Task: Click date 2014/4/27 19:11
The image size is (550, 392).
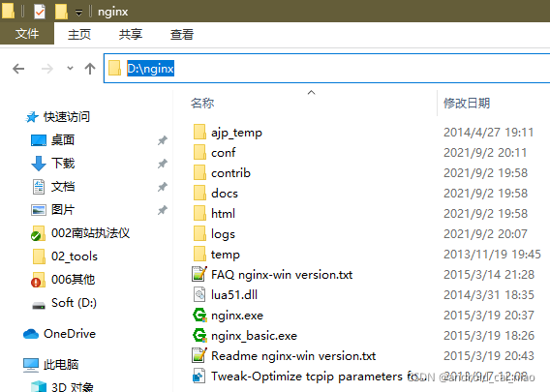Action: 489,133
